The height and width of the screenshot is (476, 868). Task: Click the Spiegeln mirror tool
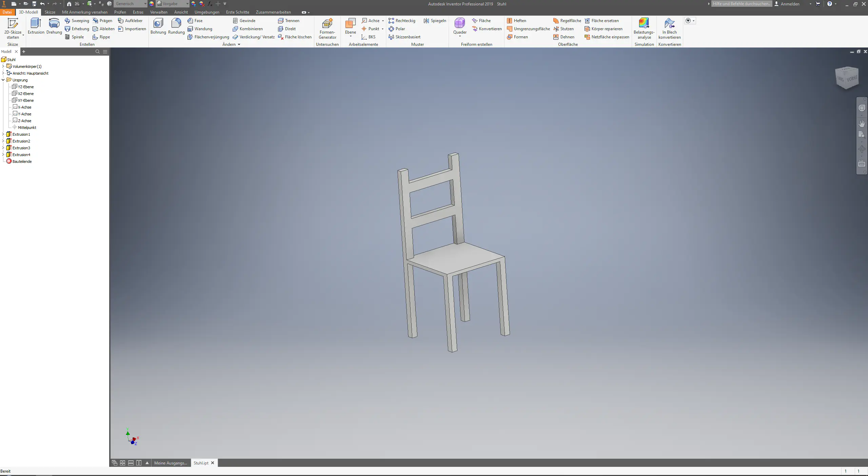(435, 21)
